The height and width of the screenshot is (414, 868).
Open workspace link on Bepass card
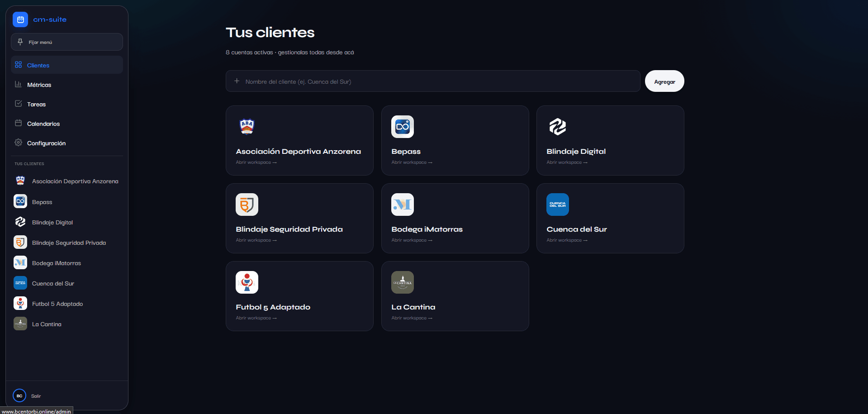(x=412, y=162)
